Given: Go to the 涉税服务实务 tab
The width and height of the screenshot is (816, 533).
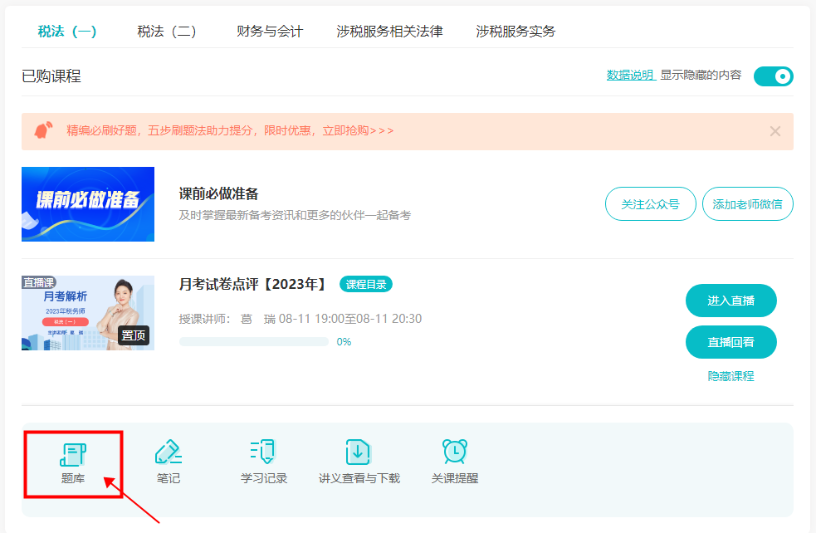Looking at the screenshot, I should [x=516, y=31].
